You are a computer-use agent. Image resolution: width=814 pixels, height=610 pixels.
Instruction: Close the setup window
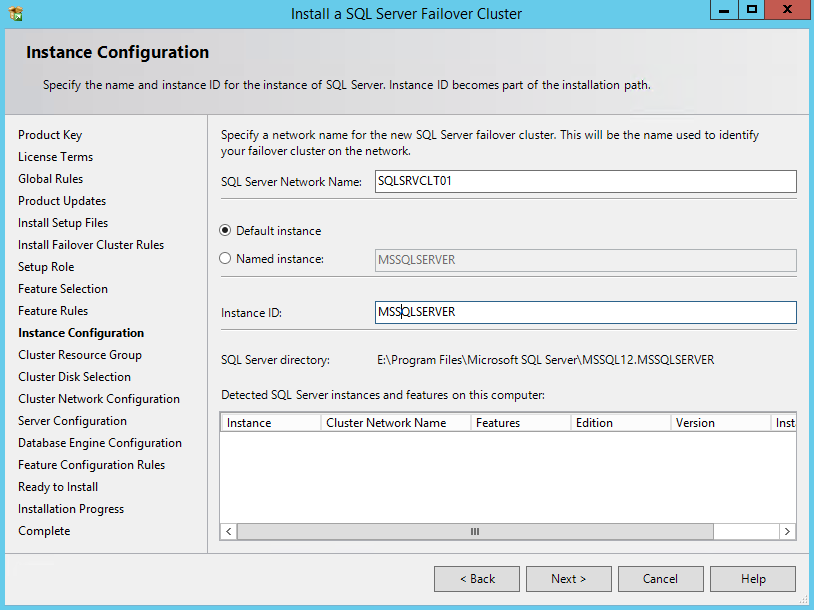point(788,10)
